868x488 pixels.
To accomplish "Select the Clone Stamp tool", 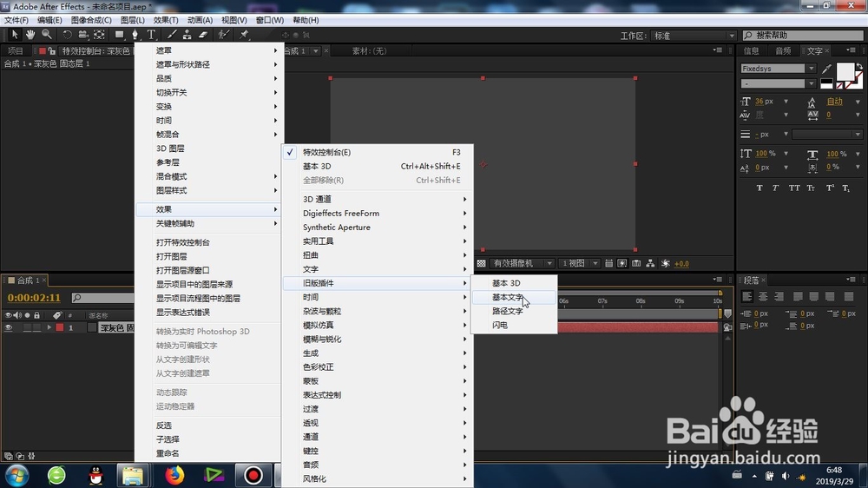I will coord(187,35).
